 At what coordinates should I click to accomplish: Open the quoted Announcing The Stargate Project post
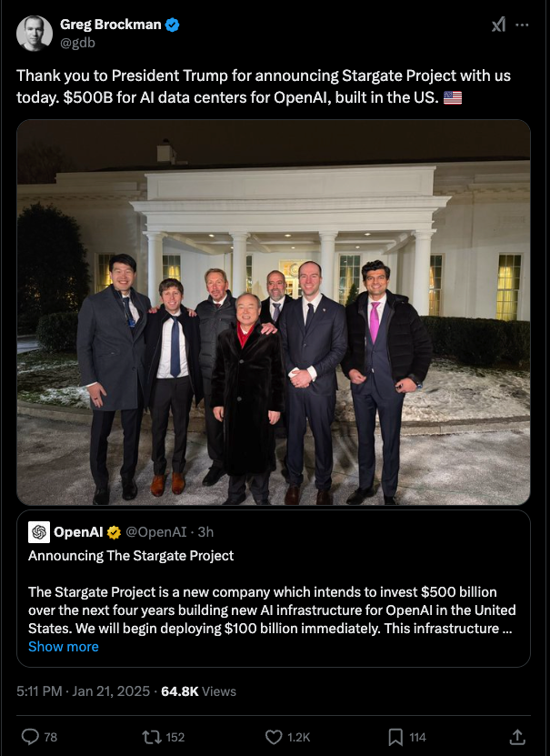pyautogui.click(x=274, y=589)
